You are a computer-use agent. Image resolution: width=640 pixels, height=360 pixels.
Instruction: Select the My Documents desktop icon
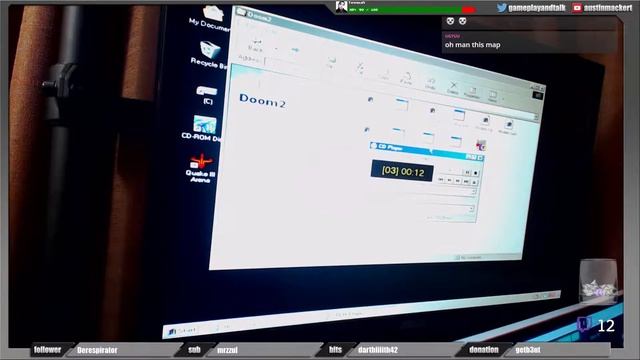tap(211, 18)
